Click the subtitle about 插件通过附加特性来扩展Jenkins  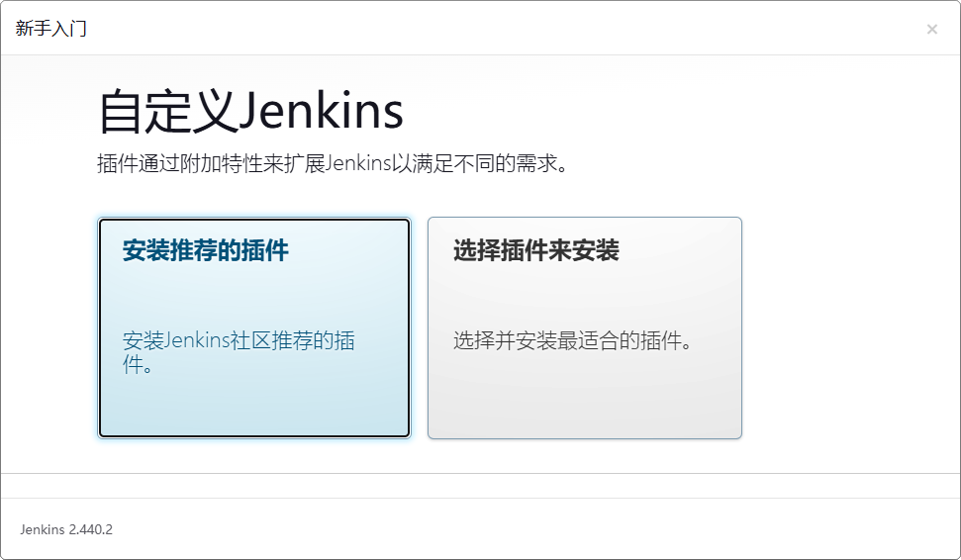pyautogui.click(x=333, y=163)
